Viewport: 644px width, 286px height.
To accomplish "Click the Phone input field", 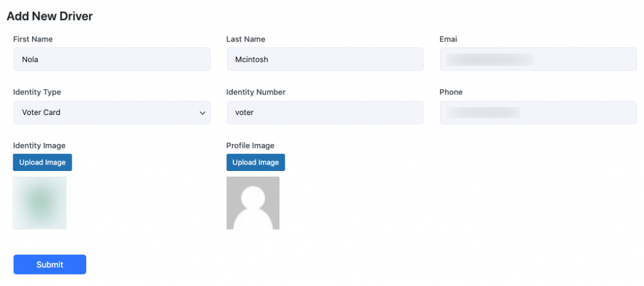I will (x=538, y=113).
